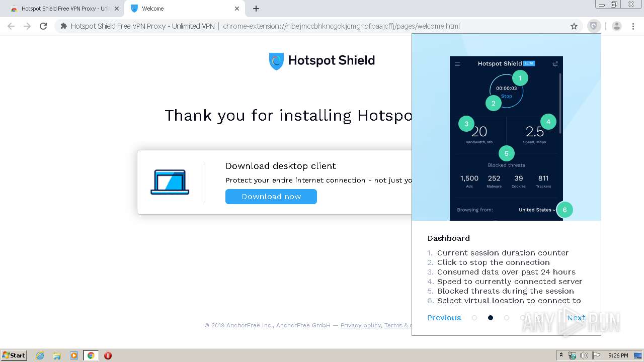Click the 39 Cookies blocked value
Screen dimensions: 644x362
tap(519, 178)
